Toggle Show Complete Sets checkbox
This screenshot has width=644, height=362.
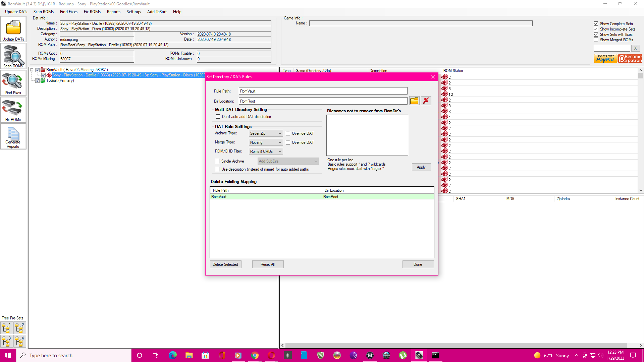(x=596, y=24)
